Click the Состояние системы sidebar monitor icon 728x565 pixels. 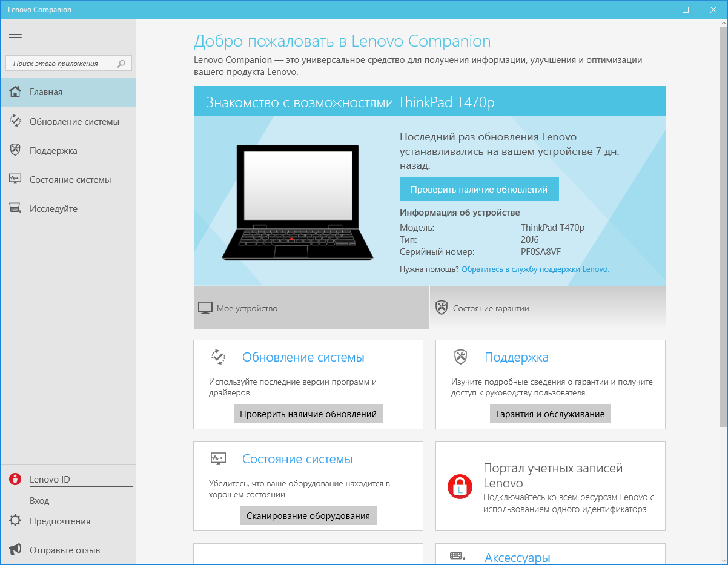(x=16, y=179)
